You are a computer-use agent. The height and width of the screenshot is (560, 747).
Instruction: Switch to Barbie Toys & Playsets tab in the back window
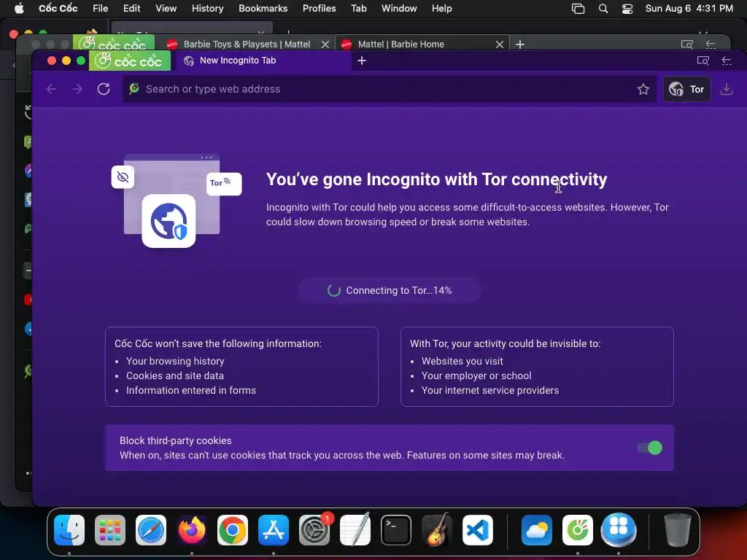point(247,44)
